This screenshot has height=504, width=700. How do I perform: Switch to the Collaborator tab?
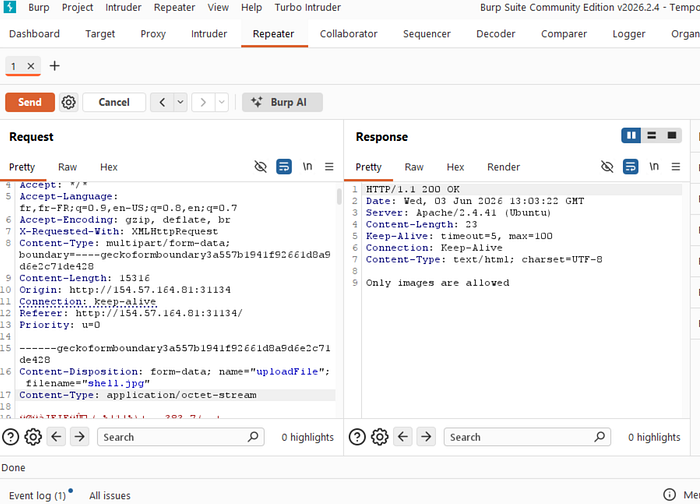349,34
